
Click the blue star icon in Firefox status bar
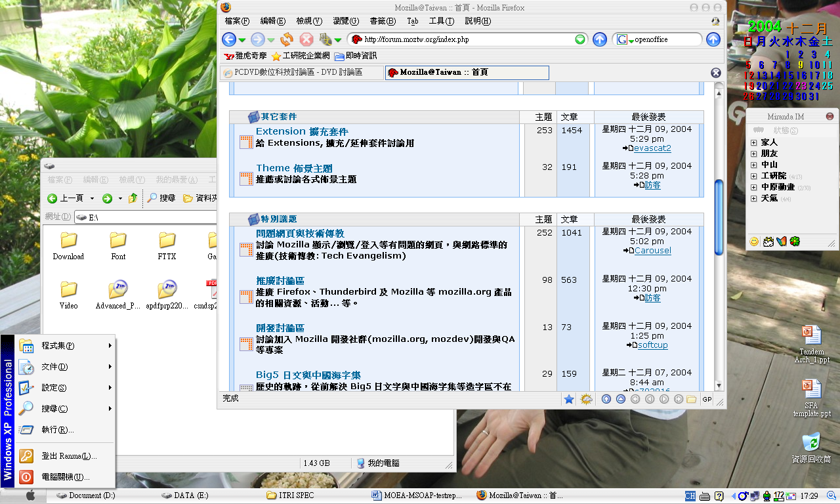click(569, 399)
